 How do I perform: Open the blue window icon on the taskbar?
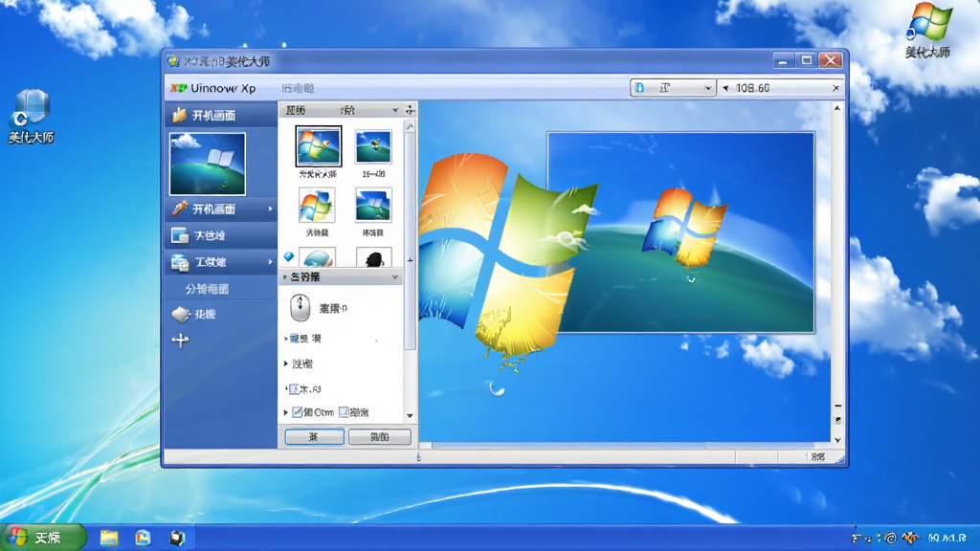point(144,538)
